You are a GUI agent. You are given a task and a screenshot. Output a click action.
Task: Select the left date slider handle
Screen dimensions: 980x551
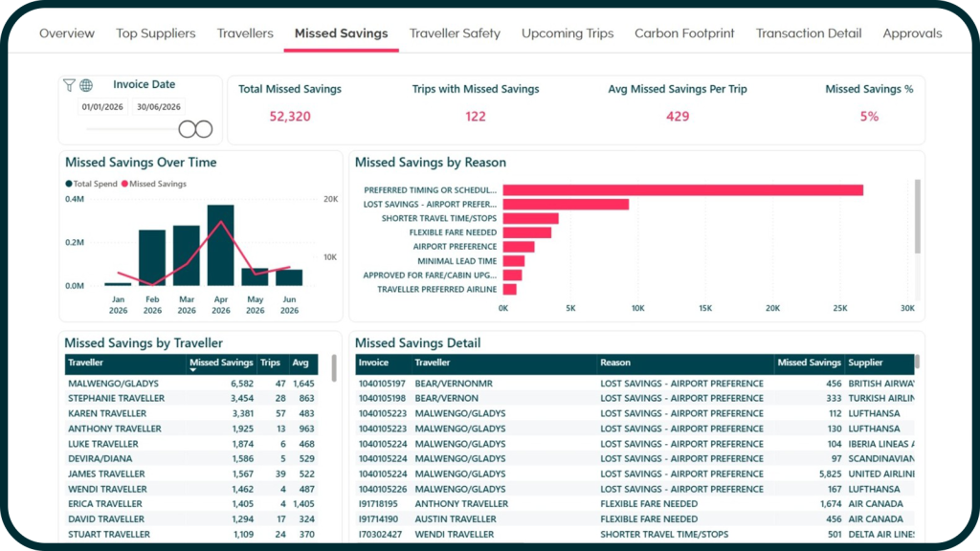tap(187, 129)
